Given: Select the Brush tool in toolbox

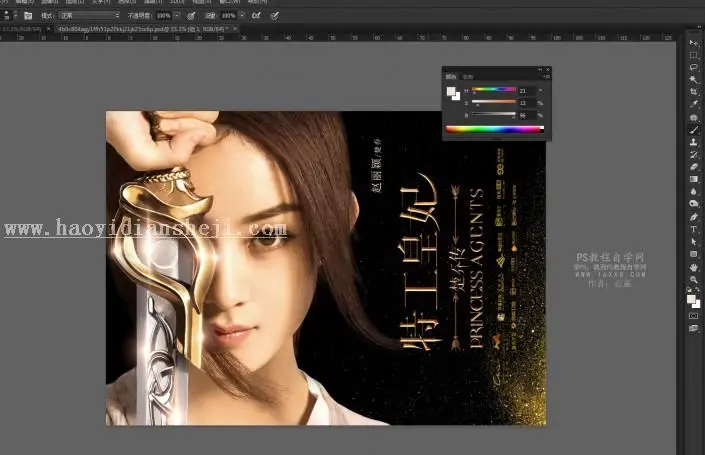Looking at the screenshot, I should click(694, 130).
